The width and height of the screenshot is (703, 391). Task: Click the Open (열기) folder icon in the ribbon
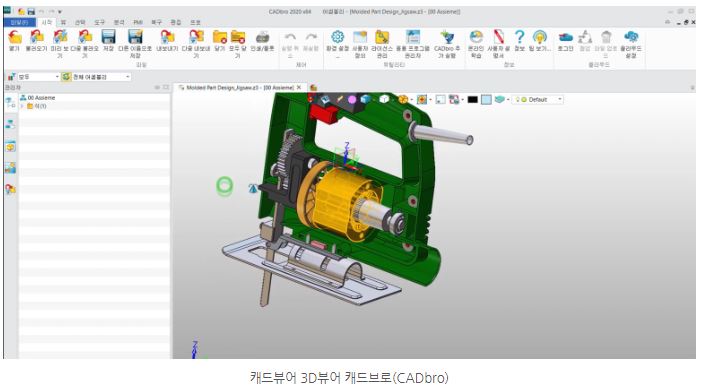[15, 37]
